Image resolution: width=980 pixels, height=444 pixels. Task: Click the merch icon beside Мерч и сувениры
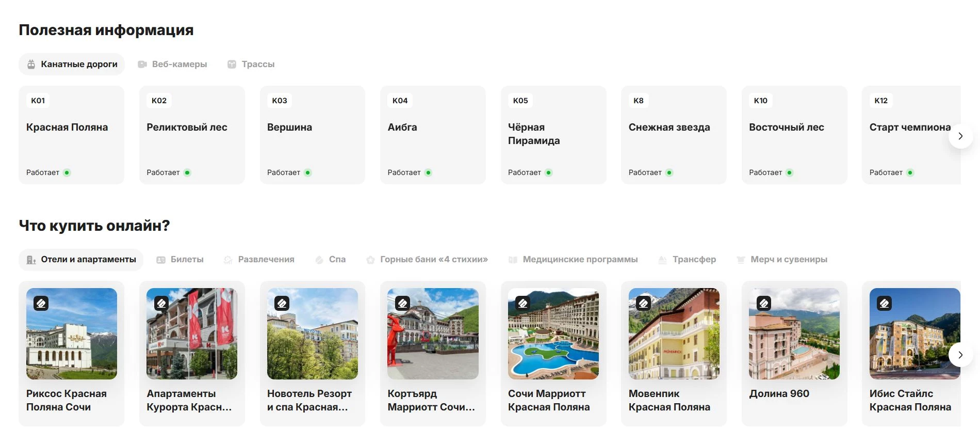(x=741, y=260)
